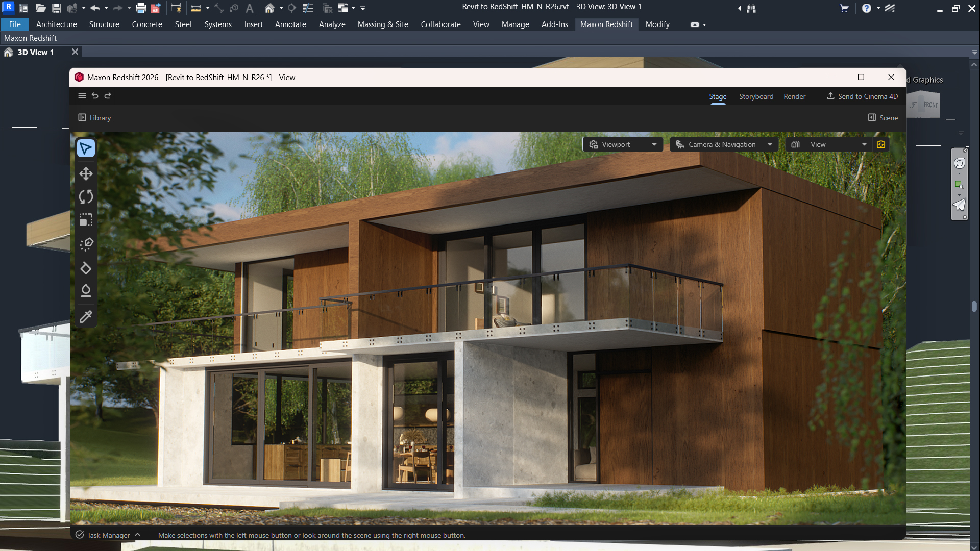Click the LEFT face of the ViewCube
980x551 pixels.
click(x=913, y=105)
